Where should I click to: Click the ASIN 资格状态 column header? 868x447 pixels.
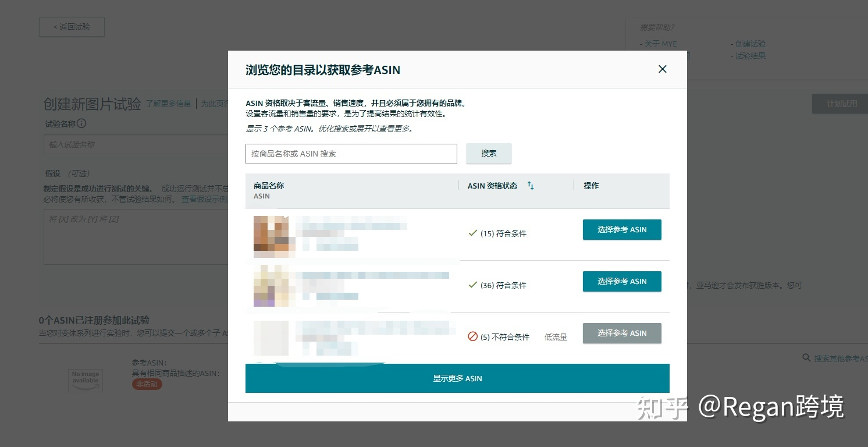492,186
